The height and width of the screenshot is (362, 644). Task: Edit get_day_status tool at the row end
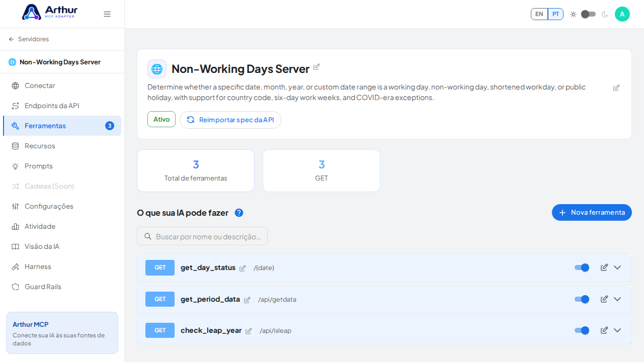(604, 267)
